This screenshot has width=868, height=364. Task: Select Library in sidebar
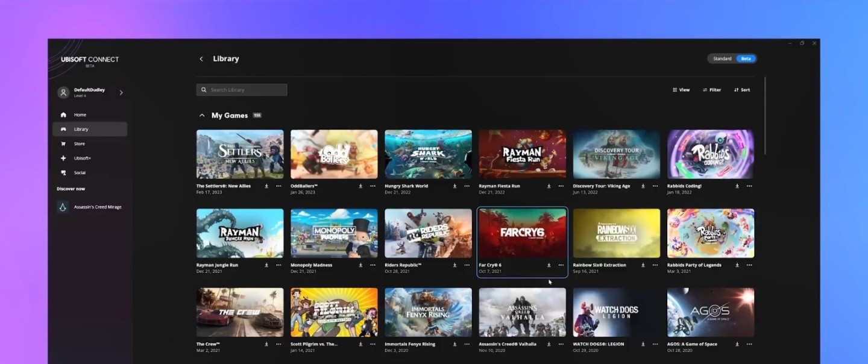tap(90, 129)
